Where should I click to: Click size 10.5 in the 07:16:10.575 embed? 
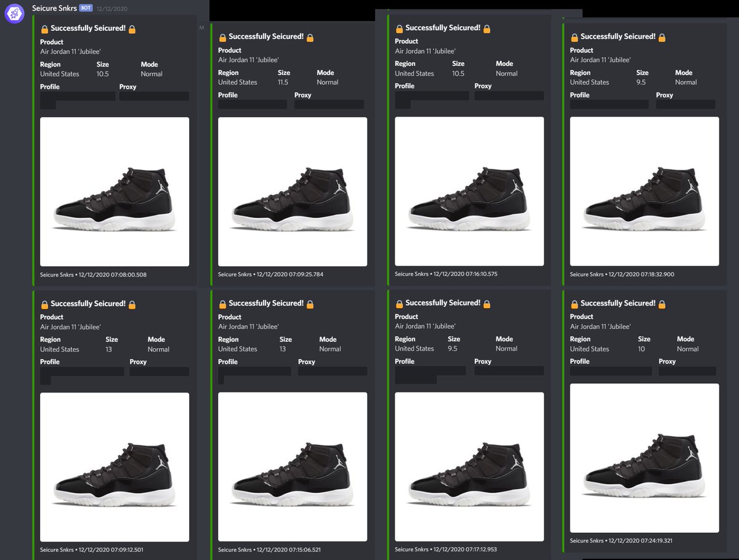(458, 73)
